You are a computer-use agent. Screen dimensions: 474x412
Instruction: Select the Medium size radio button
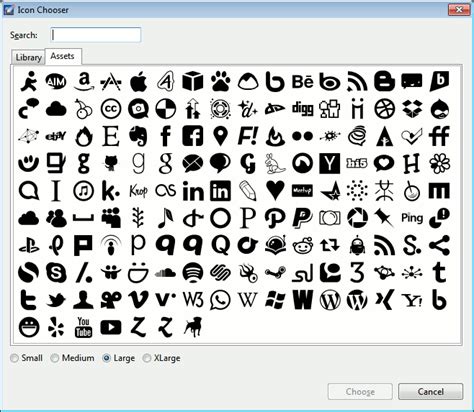[54, 358]
